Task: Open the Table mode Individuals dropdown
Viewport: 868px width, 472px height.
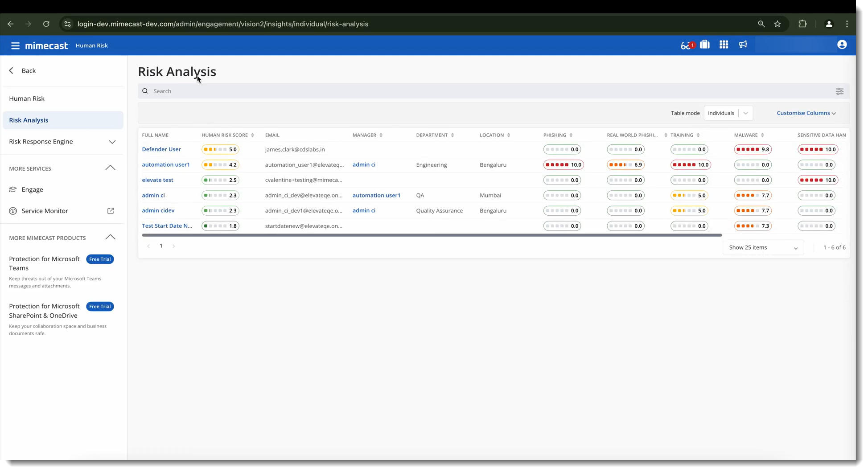Action: 728,113
